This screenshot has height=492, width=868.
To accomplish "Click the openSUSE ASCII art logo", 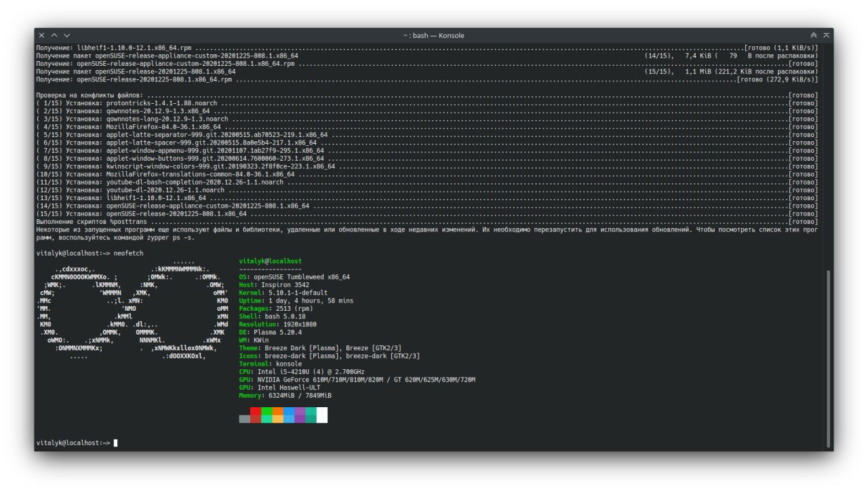I will tap(132, 309).
